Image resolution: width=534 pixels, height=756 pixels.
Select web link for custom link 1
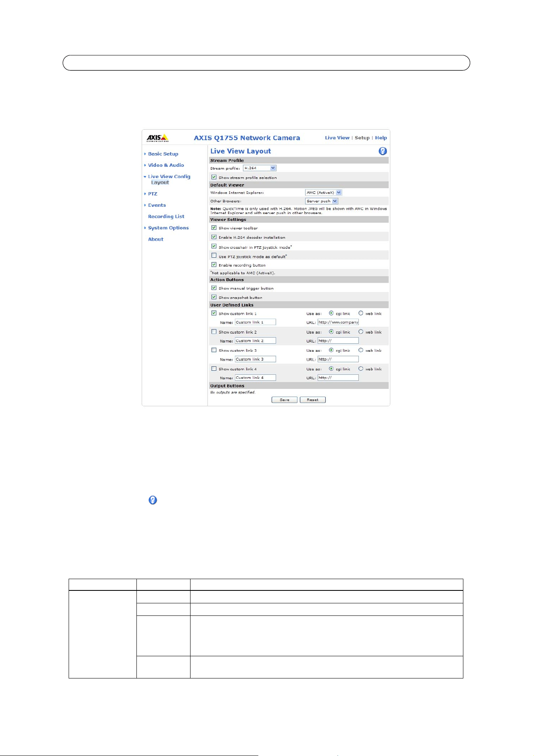pos(361,313)
